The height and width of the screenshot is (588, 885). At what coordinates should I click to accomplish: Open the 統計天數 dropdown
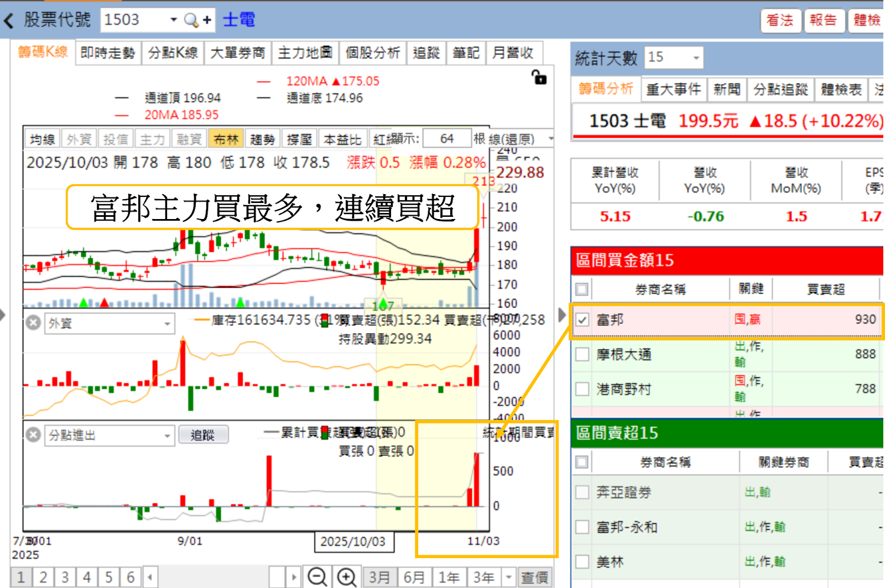(x=695, y=57)
